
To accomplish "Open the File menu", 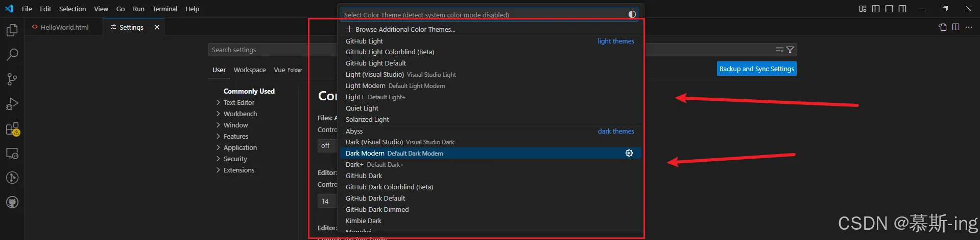I will coord(27,9).
